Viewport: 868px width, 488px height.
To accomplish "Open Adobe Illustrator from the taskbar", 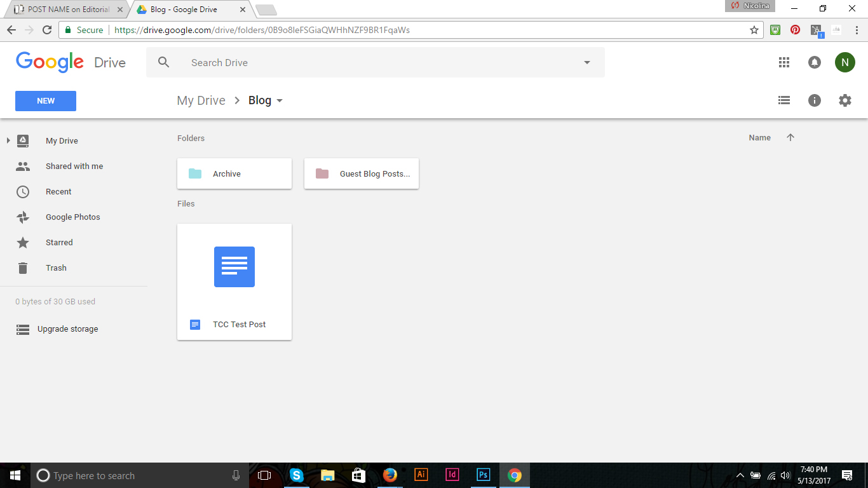I will [x=421, y=475].
